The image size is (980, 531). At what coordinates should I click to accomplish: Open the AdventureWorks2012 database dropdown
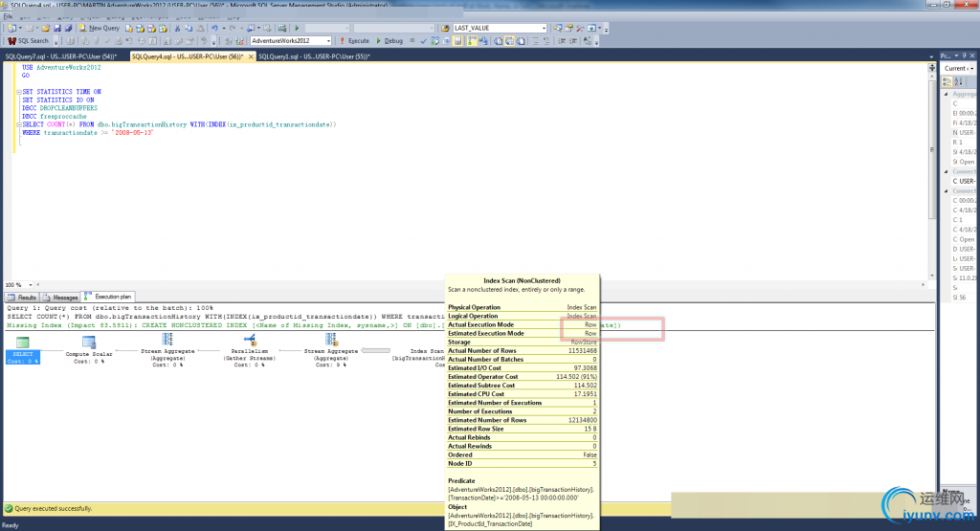(x=291, y=40)
